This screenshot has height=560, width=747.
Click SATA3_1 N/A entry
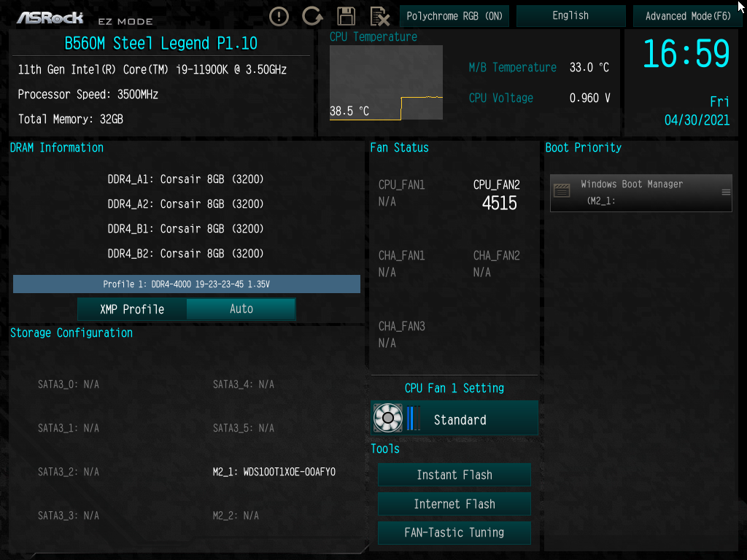(x=69, y=428)
